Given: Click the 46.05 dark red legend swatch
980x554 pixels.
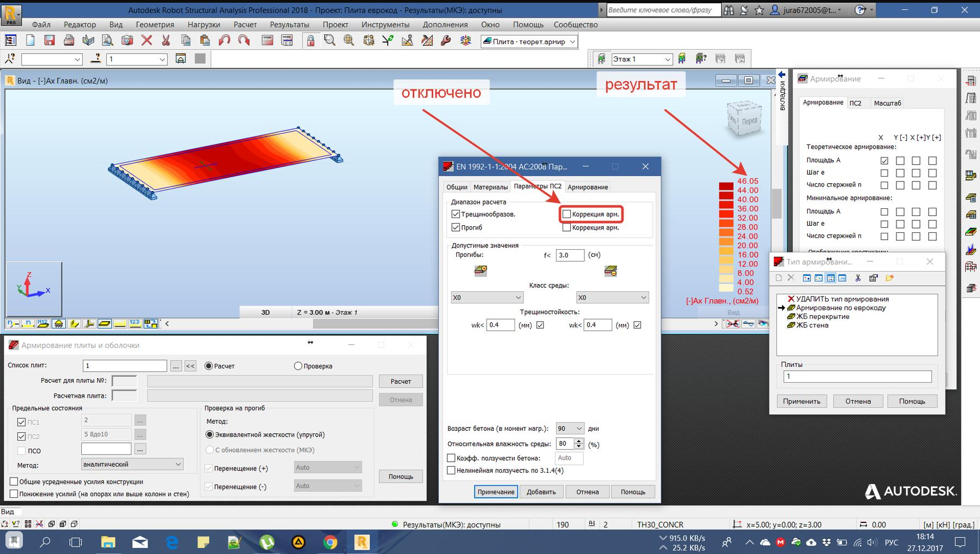Looking at the screenshot, I should pos(726,186).
